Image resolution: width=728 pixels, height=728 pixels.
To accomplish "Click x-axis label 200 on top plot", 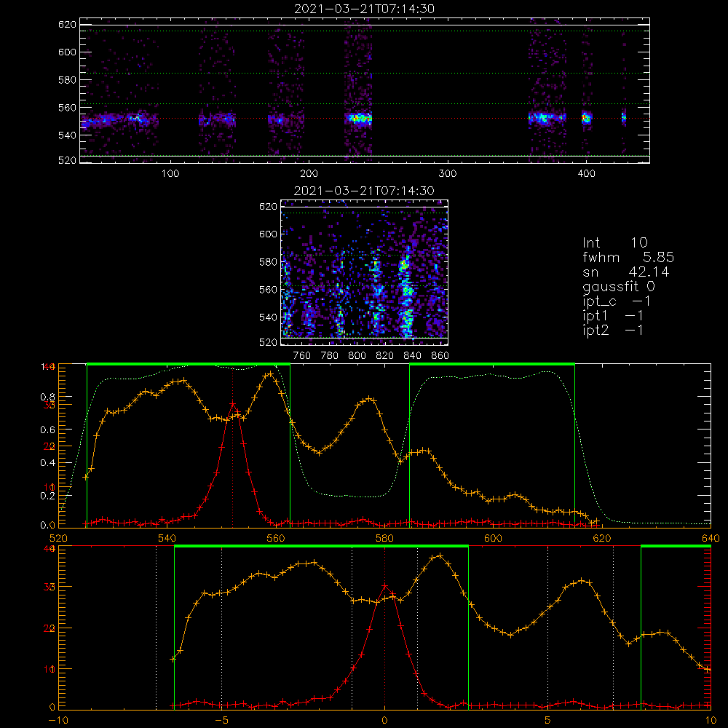I will pos(309,174).
